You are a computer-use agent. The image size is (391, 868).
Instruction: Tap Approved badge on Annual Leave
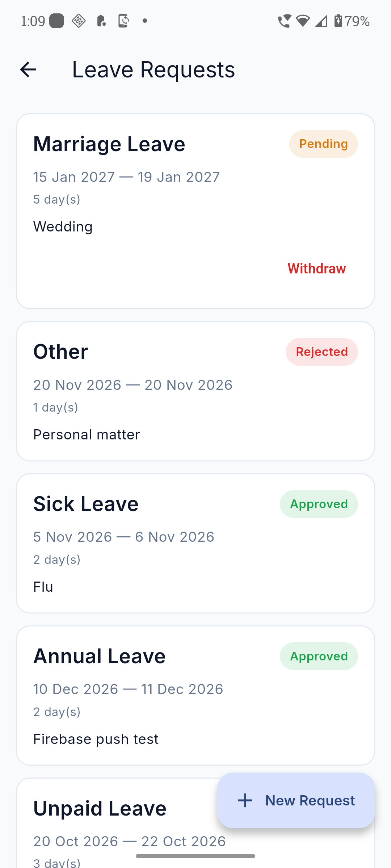tap(319, 656)
